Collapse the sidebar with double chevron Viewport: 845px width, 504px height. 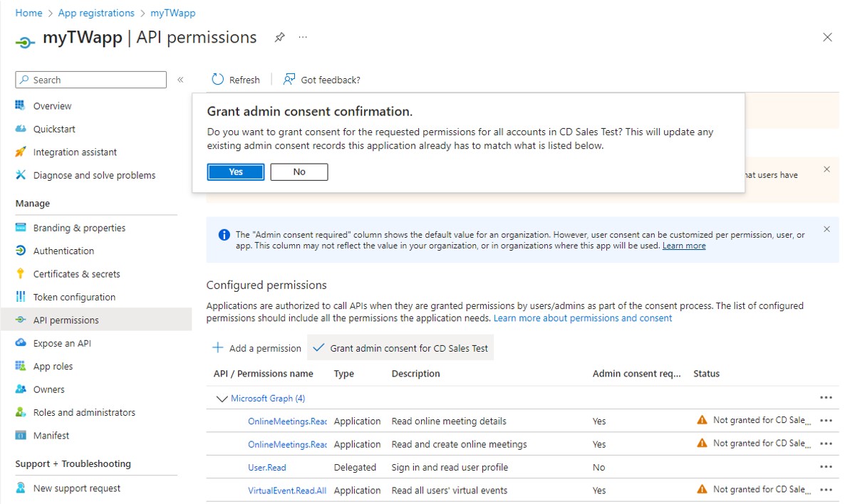coord(180,80)
